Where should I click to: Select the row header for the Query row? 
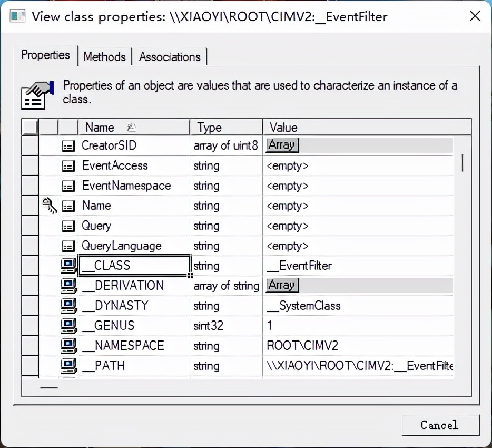[30, 226]
